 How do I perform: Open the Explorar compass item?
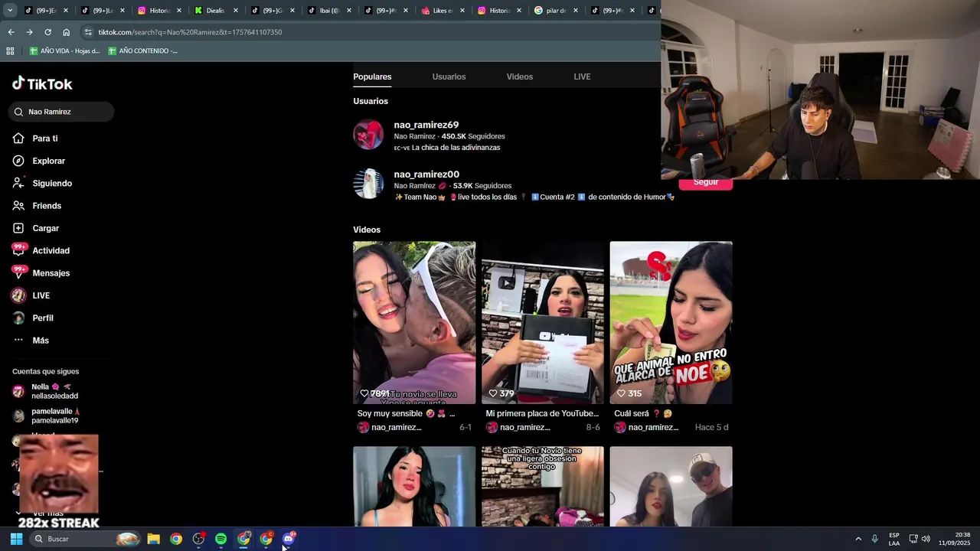pyautogui.click(x=39, y=161)
